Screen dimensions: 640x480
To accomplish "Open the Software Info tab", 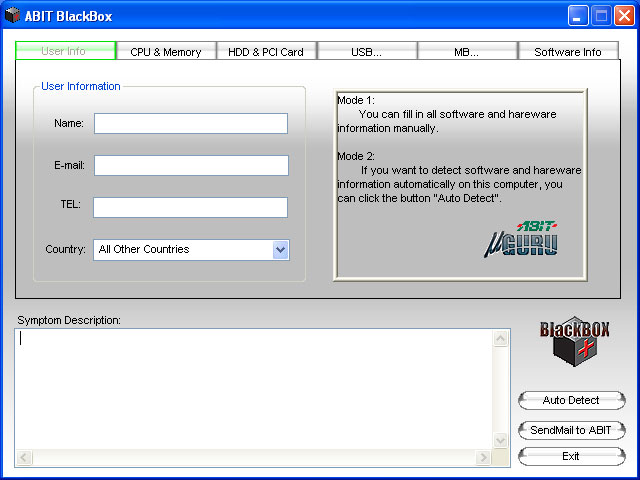I will tap(568, 51).
